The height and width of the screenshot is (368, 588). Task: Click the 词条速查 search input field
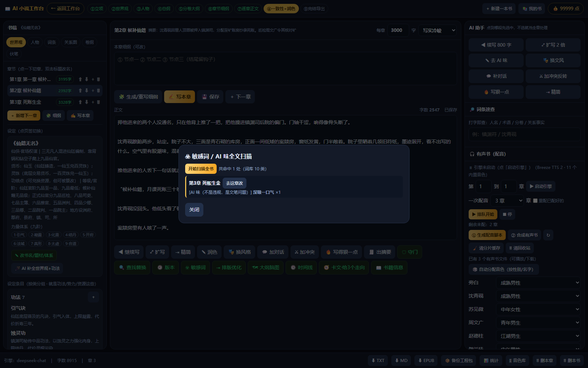pos(524,134)
